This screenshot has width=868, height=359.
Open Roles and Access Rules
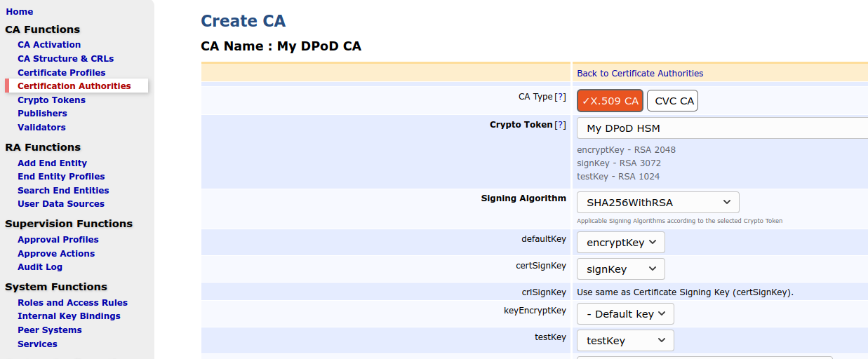(72, 303)
